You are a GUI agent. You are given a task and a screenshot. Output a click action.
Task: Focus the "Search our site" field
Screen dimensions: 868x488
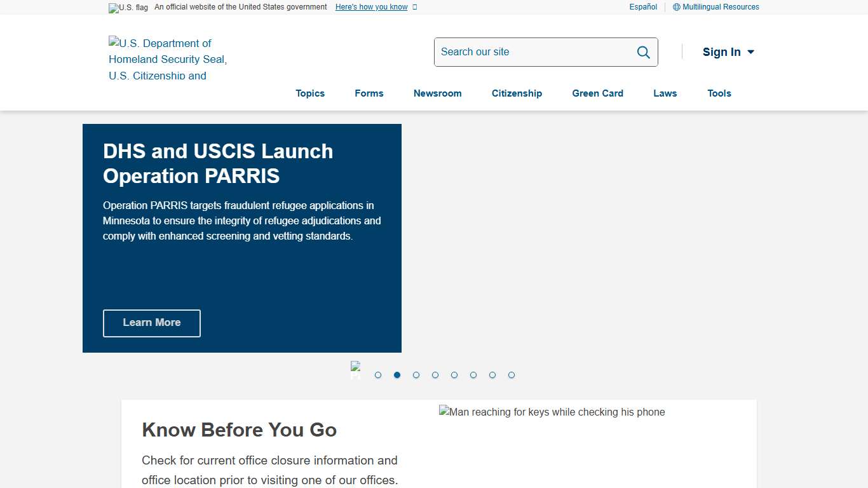pyautogui.click(x=534, y=52)
